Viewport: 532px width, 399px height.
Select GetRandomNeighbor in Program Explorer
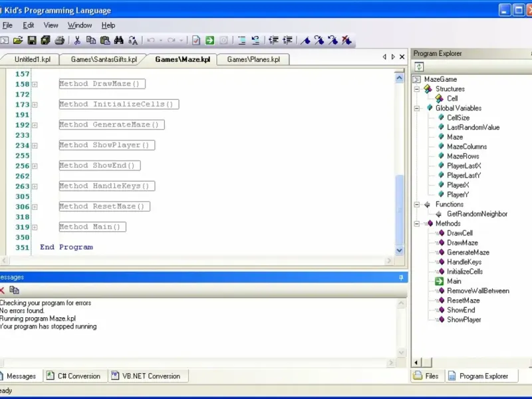tap(477, 214)
